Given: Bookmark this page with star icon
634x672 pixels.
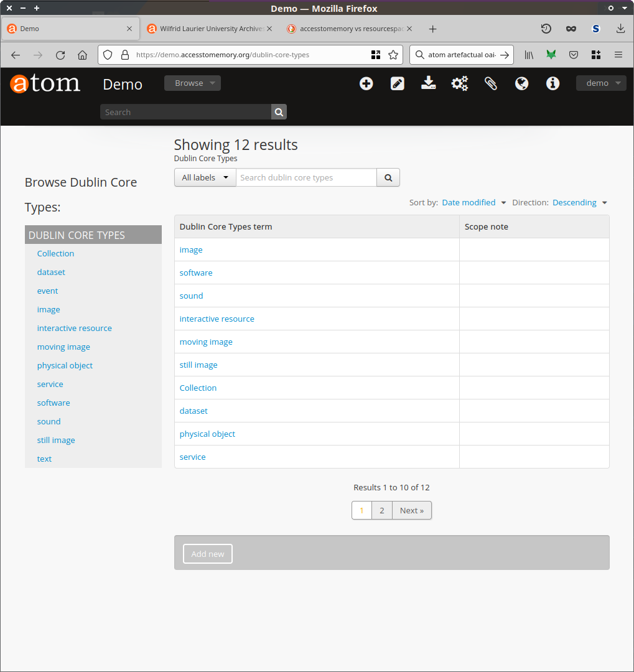Looking at the screenshot, I should pyautogui.click(x=393, y=55).
